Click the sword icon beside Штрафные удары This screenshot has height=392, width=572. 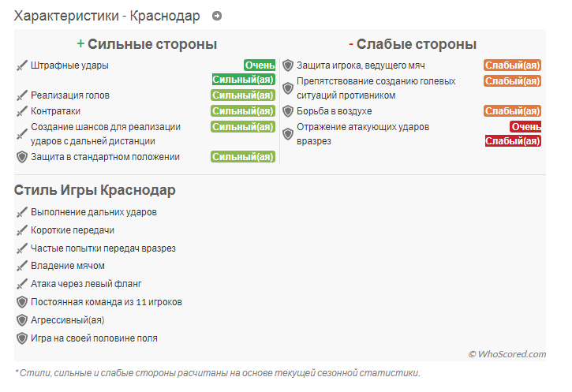[x=22, y=65]
